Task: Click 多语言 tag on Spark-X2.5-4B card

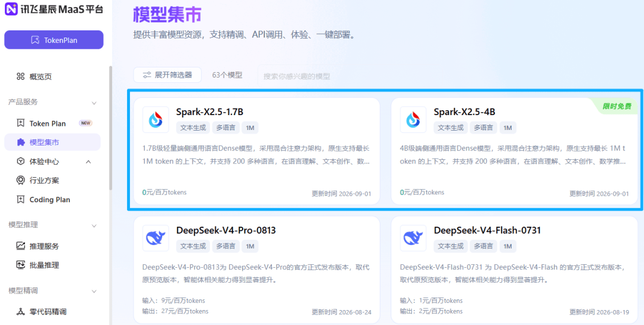Action: coord(484,128)
